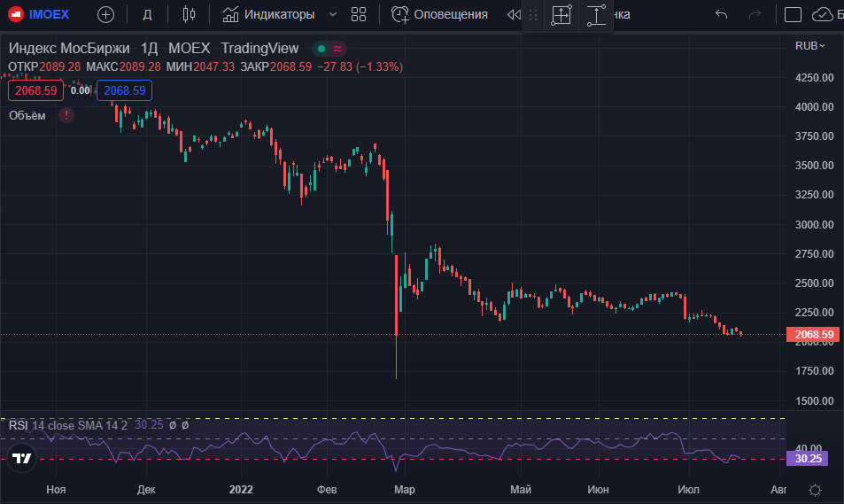The height and width of the screenshot is (504, 844).
Task: Click the red sell price 2068.59 button
Action: coord(35,90)
